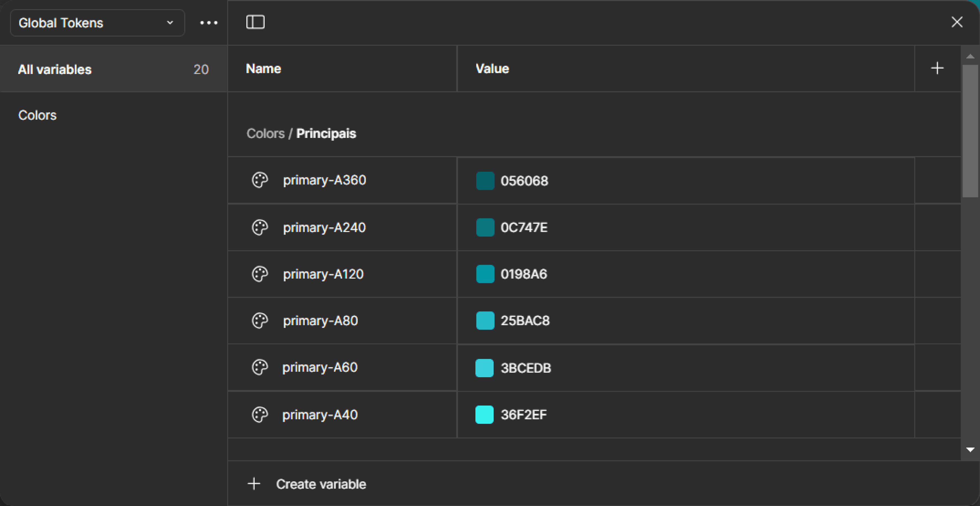Open the three-dot collection options menu

pos(209,23)
